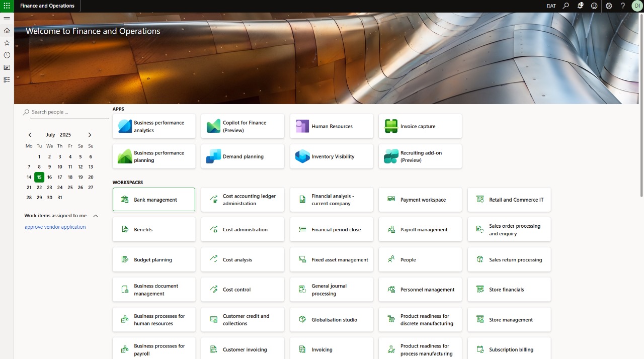Go to next month in calendar
Image resolution: width=644 pixels, height=359 pixels.
[x=90, y=135]
